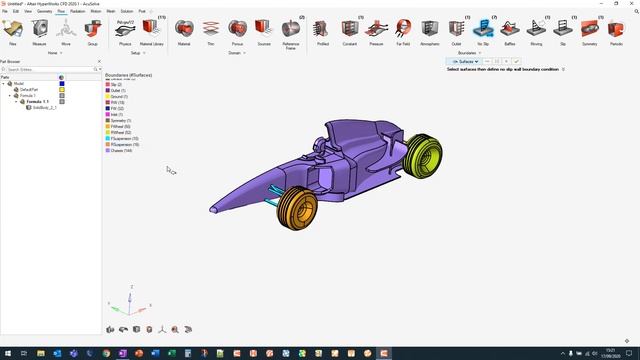Select the Atmospheric boundary tool

430,31
